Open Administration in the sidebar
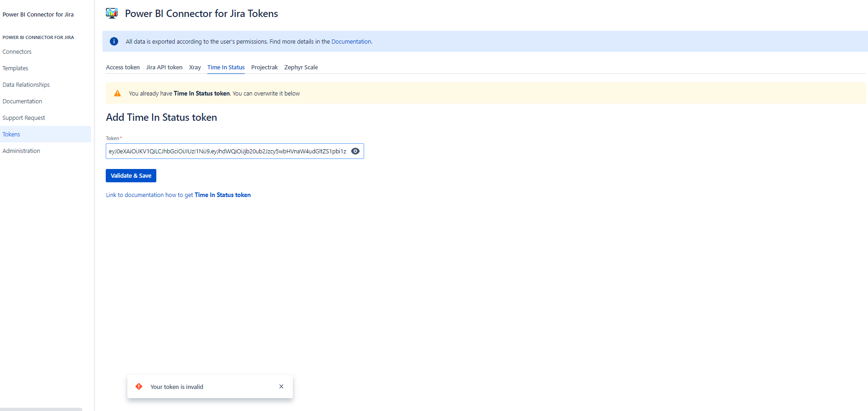The height and width of the screenshot is (411, 868). click(21, 151)
